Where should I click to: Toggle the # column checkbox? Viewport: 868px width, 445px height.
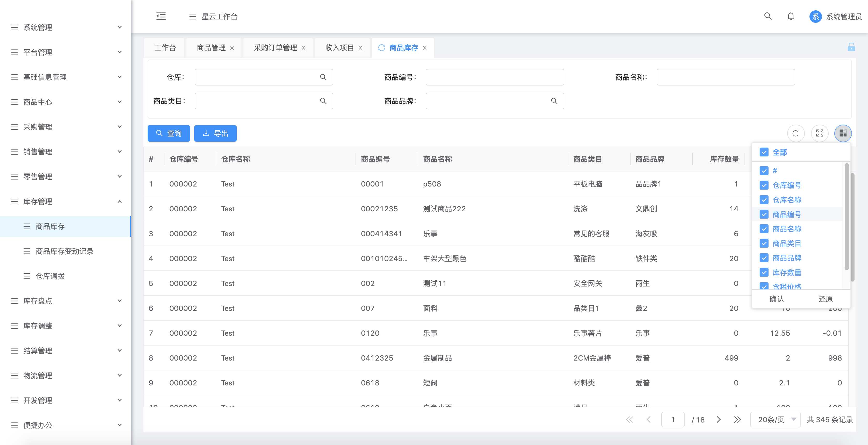click(x=764, y=171)
